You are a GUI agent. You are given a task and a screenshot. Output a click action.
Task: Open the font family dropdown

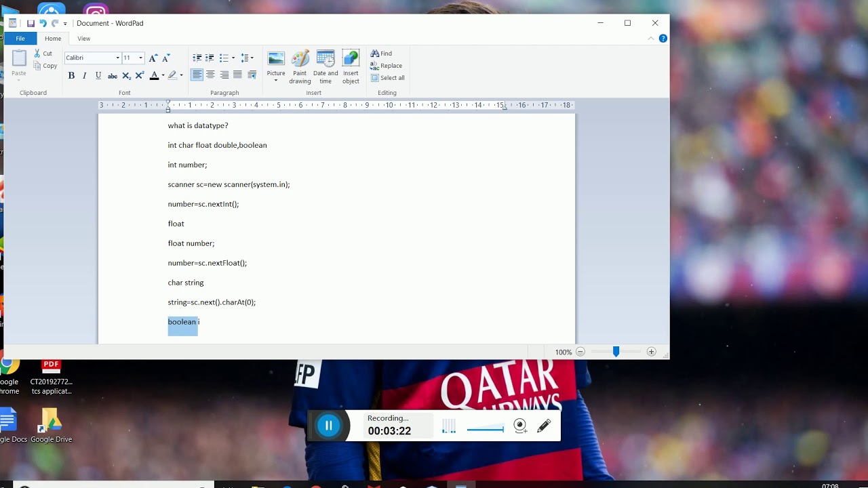click(117, 58)
